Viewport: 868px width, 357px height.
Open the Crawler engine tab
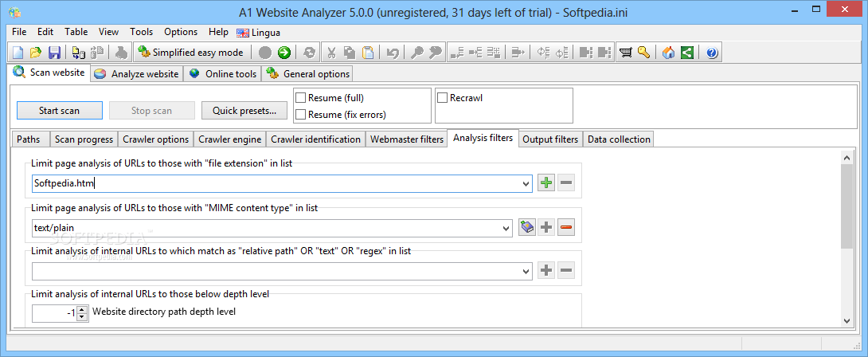click(x=229, y=139)
